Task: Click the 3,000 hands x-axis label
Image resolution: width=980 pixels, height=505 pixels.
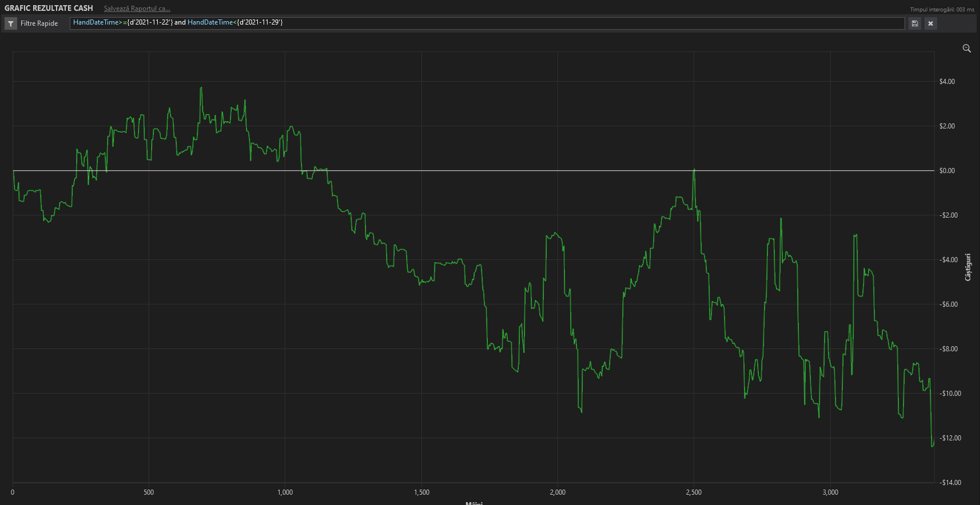Action: click(x=830, y=492)
